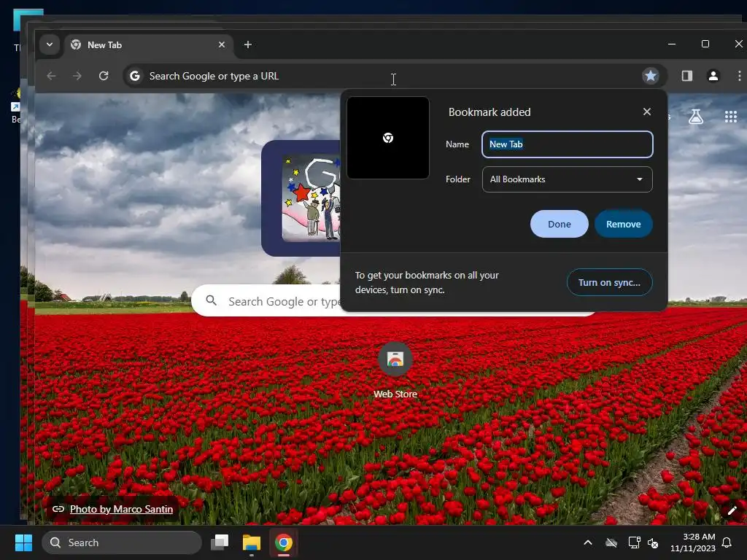Select the New Tab tab
This screenshot has height=560, width=747.
[x=149, y=45]
